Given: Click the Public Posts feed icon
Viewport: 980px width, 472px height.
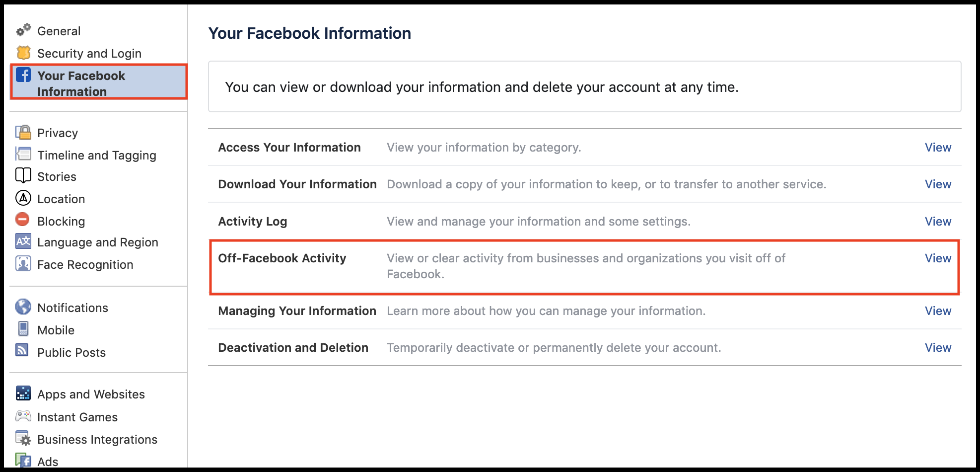Looking at the screenshot, I should point(22,351).
